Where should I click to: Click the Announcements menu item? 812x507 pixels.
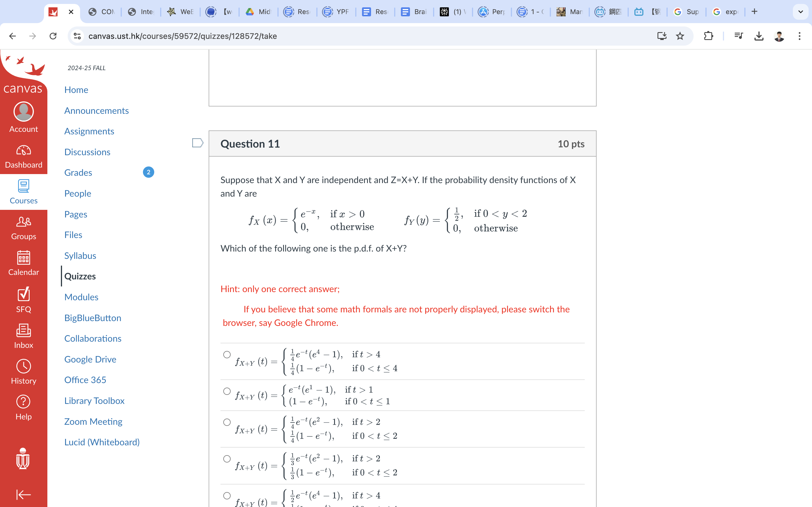coord(97,110)
